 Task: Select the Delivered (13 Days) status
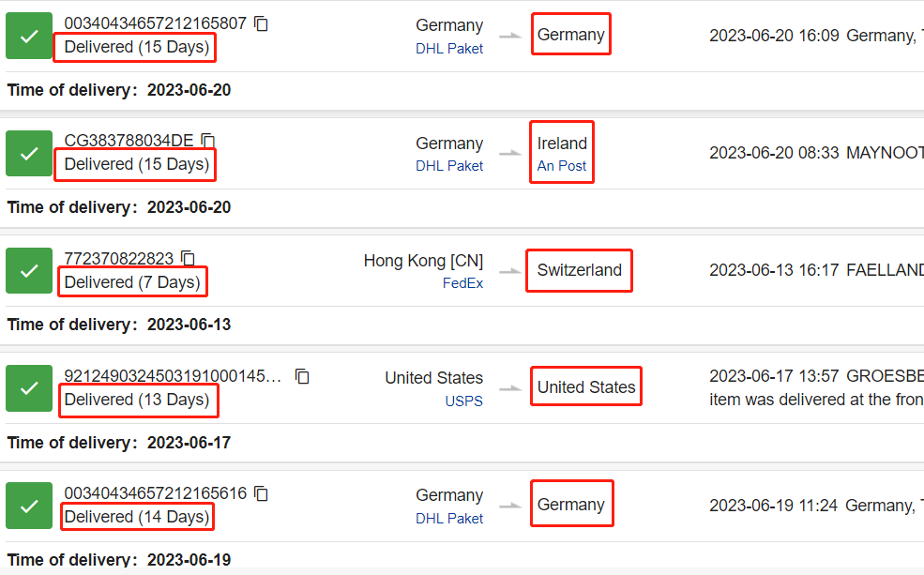click(x=137, y=400)
